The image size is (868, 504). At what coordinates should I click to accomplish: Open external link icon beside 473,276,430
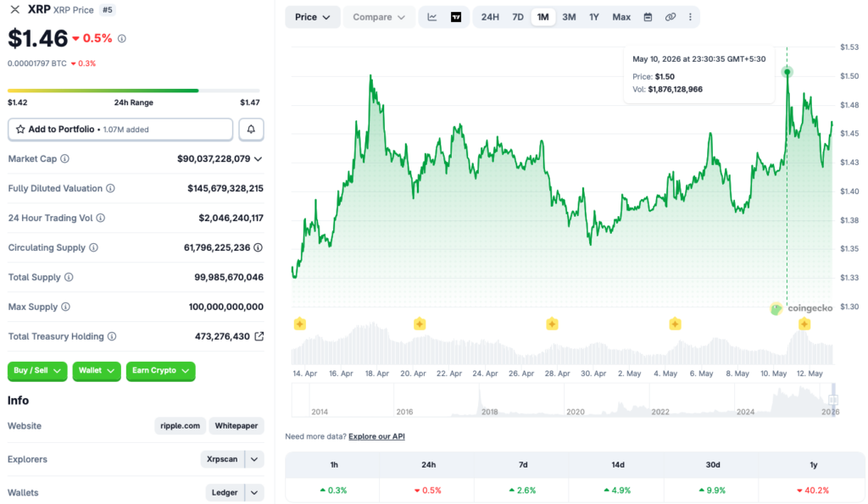[259, 336]
